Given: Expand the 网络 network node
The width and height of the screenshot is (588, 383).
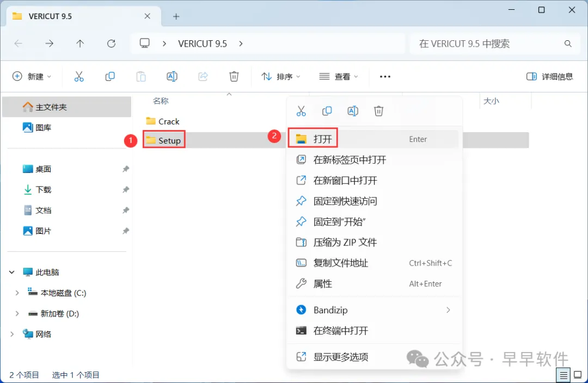Looking at the screenshot, I should click(12, 334).
